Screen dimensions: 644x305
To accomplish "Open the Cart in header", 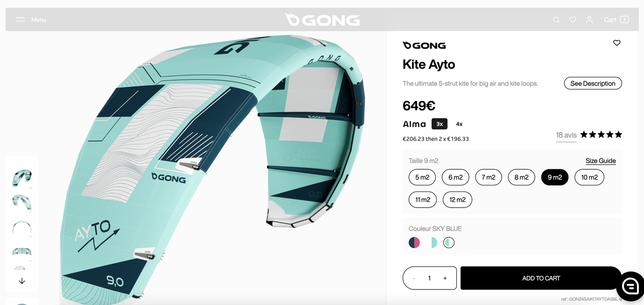I will 616,20.
